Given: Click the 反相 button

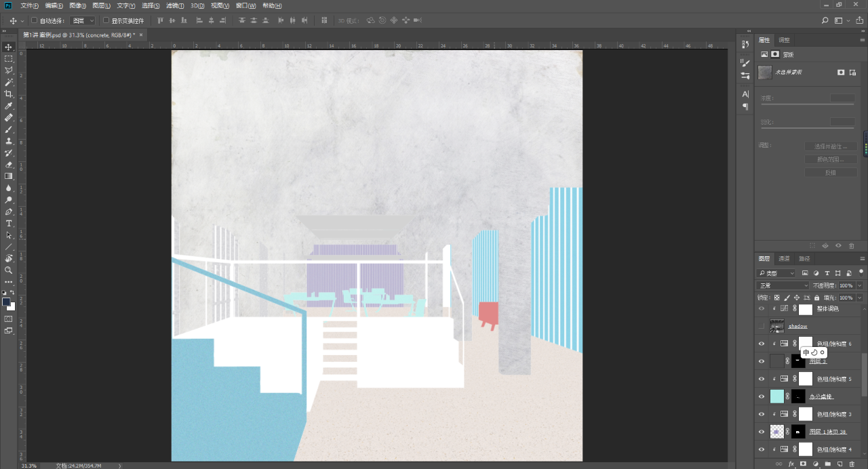Looking at the screenshot, I should pyautogui.click(x=831, y=172).
